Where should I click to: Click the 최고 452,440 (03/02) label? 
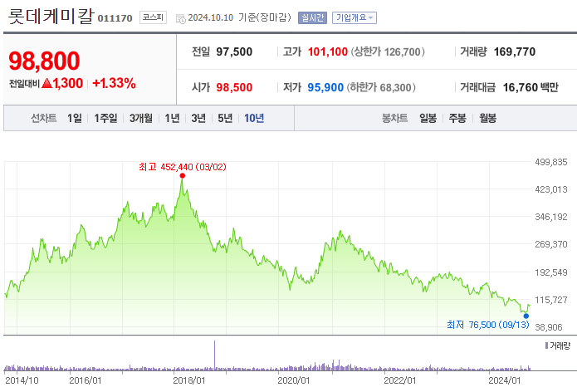click(183, 167)
